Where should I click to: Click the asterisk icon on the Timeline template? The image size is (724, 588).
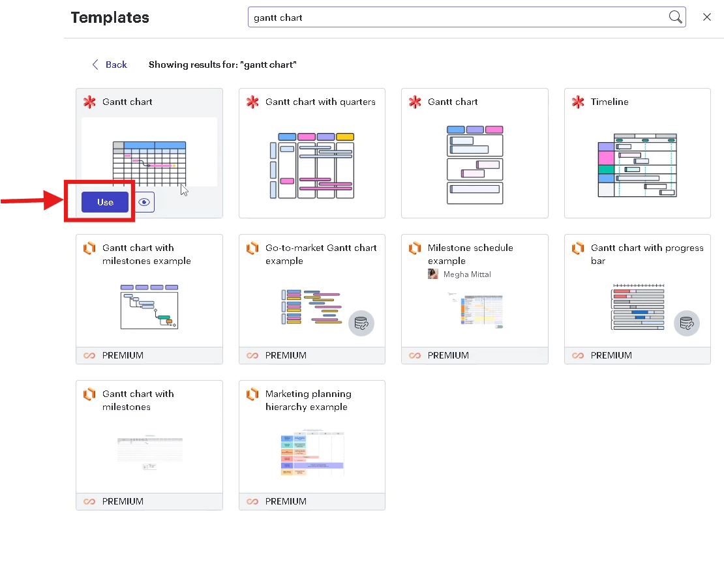point(578,102)
